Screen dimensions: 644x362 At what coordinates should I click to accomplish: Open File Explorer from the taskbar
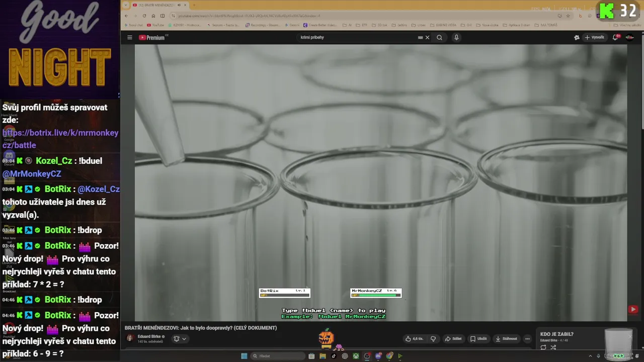[323, 356]
